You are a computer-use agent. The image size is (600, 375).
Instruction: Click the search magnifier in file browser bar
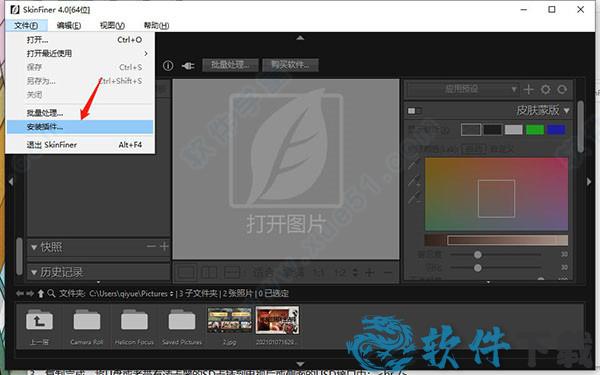(51, 293)
